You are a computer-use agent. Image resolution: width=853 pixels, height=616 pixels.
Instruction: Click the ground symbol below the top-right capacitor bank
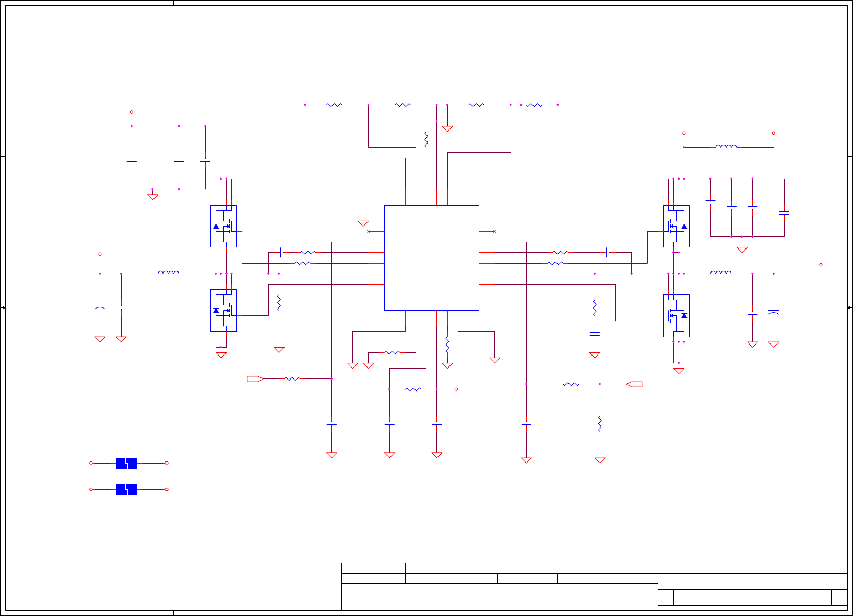742,250
